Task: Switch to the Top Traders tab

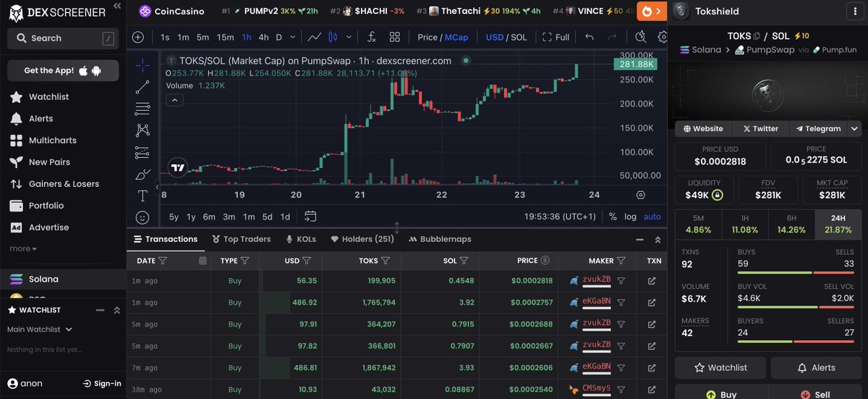Action: click(x=242, y=239)
